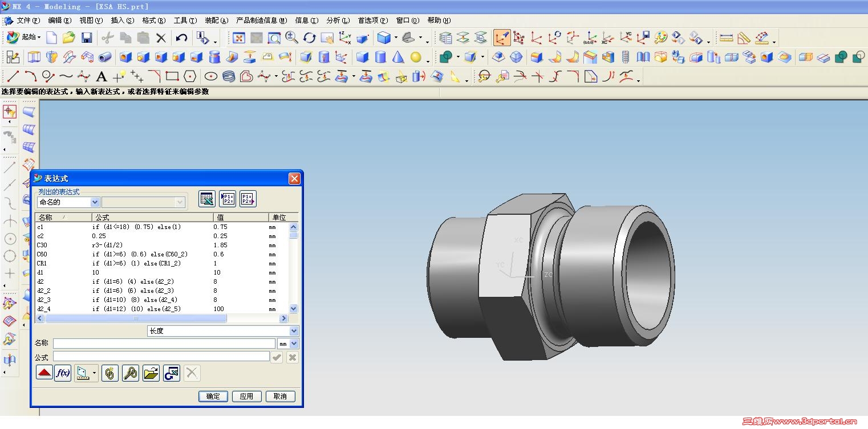The image size is (868, 429).
Task: Click the Delete X icon in toolbar
Action: pos(161,38)
